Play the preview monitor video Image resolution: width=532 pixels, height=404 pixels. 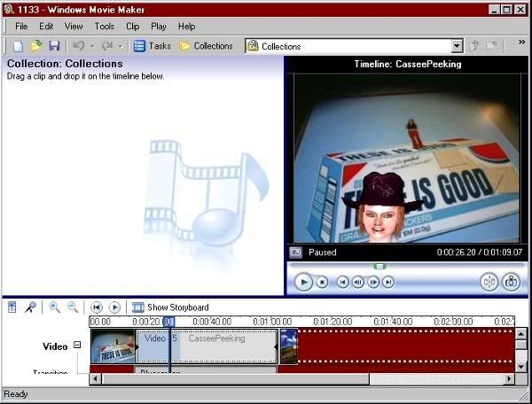pos(303,282)
